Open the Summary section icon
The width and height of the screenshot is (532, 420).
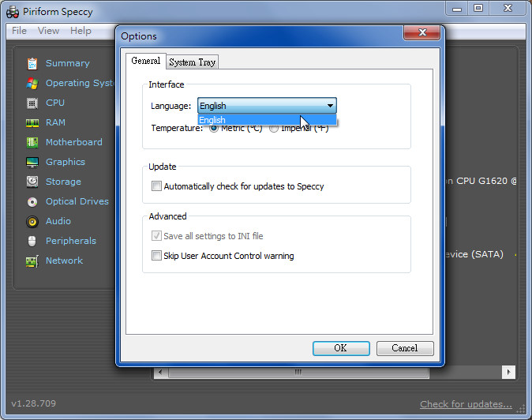(32, 63)
